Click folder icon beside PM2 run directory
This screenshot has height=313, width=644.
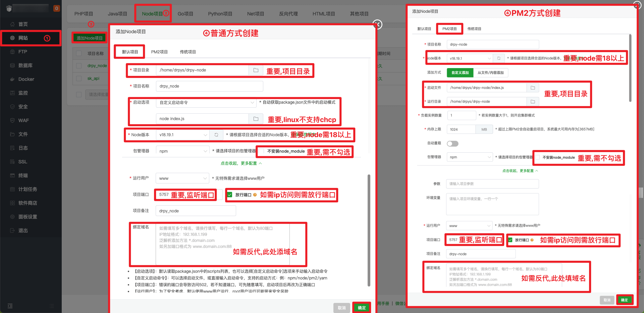point(533,101)
